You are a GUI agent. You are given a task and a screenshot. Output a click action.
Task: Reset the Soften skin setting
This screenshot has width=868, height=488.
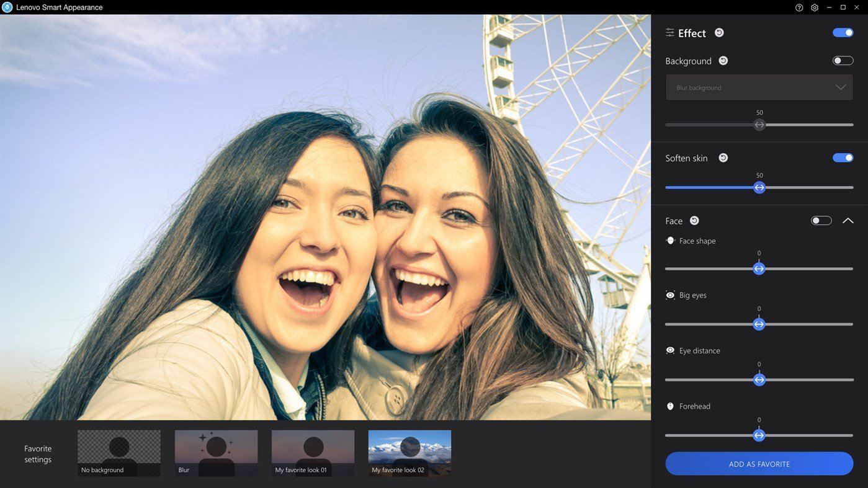pyautogui.click(x=723, y=158)
